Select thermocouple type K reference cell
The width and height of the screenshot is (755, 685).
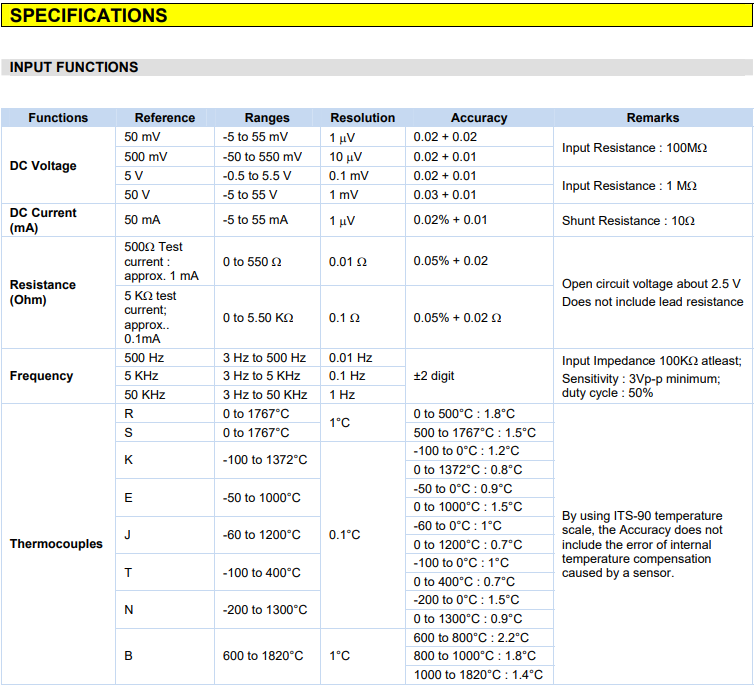165,460
